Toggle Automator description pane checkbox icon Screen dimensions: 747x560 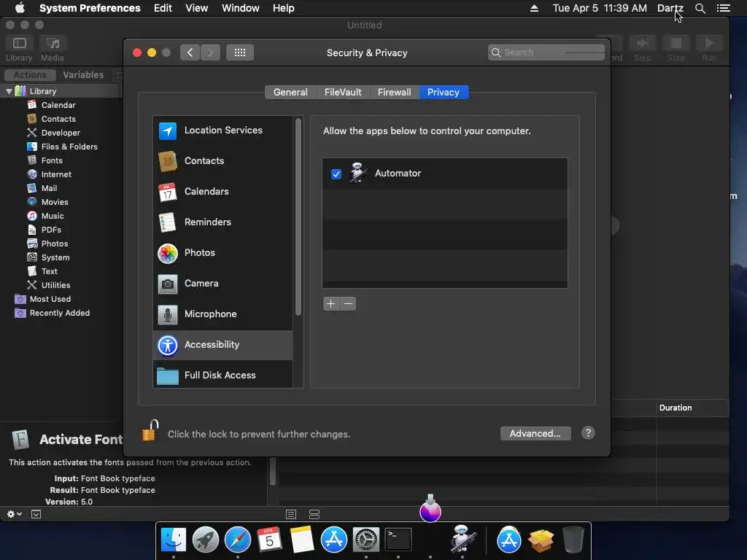click(x=36, y=514)
